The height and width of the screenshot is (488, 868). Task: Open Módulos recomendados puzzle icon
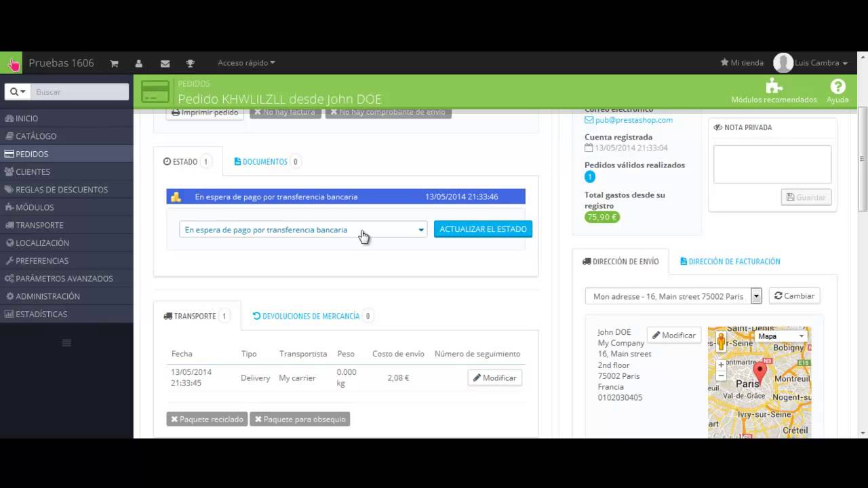(x=774, y=91)
